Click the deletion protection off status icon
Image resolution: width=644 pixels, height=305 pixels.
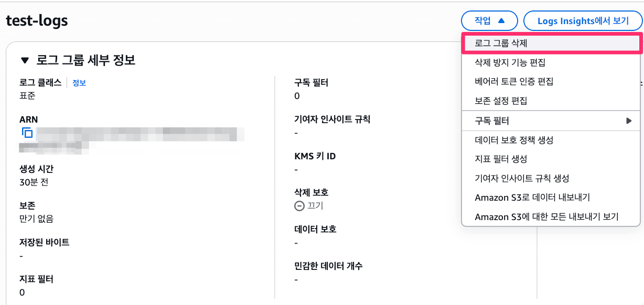pos(299,206)
